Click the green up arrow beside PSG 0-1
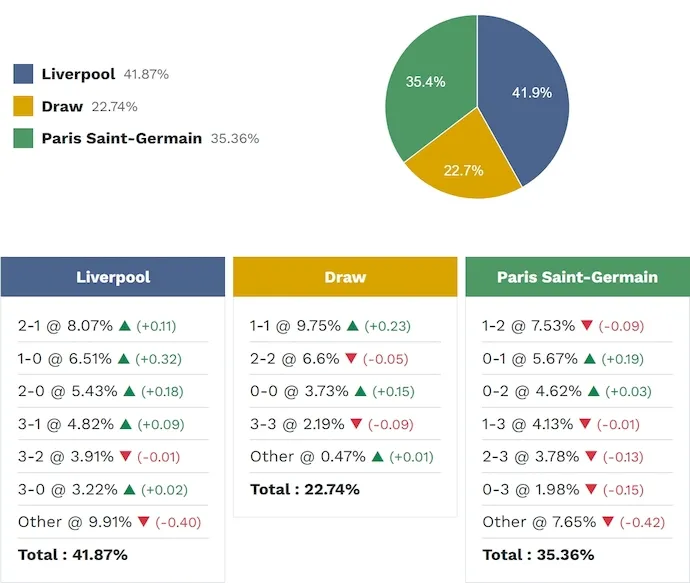The width and height of the screenshot is (690, 583). 590,359
